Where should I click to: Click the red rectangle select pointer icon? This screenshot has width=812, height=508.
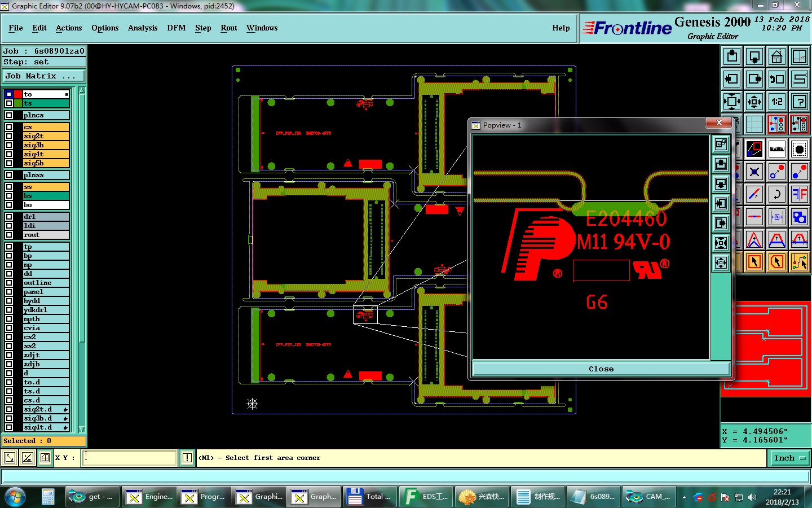pyautogui.click(x=754, y=262)
